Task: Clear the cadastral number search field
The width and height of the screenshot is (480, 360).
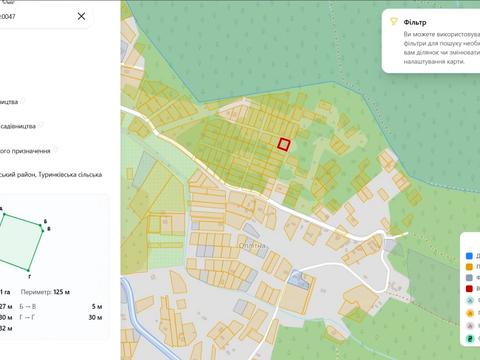Action: [81, 16]
